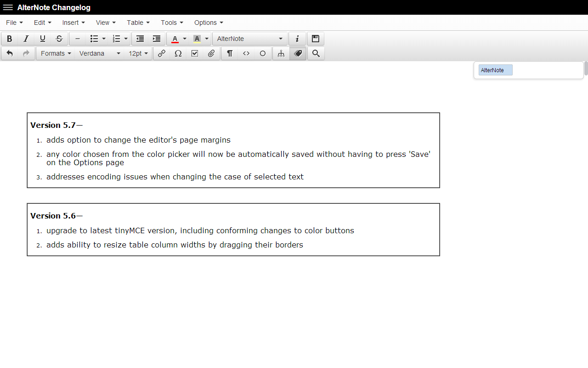
Task: Apply the yellow background highlight color
Action: [197, 39]
